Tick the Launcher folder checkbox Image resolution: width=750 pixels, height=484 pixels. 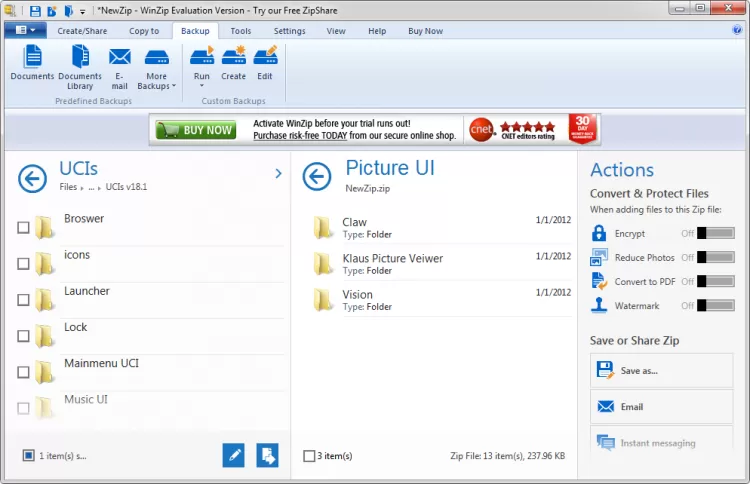click(23, 300)
